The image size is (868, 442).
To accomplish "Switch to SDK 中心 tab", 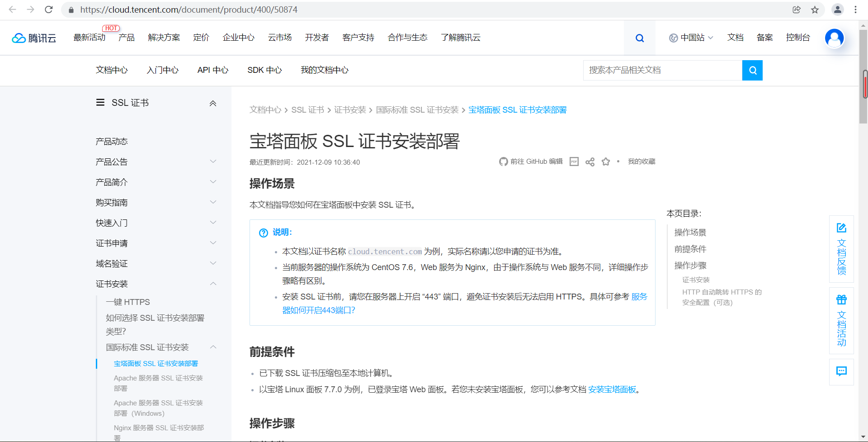I will [x=264, y=70].
